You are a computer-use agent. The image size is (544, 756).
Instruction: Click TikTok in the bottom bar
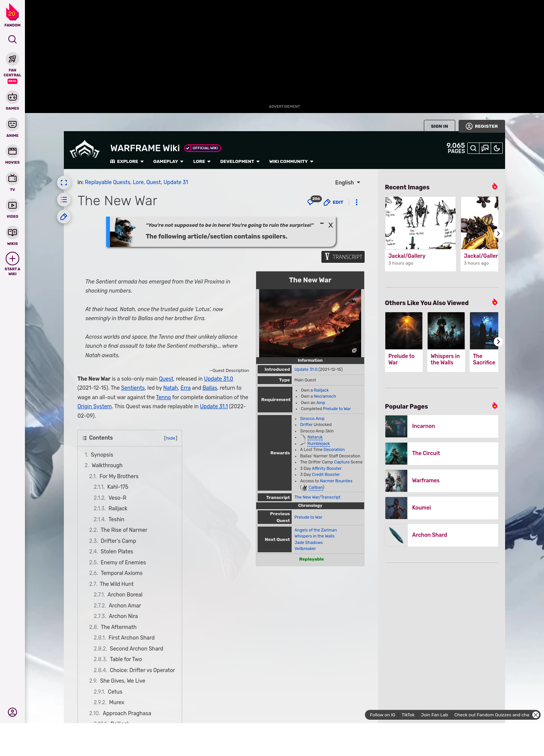408,715
